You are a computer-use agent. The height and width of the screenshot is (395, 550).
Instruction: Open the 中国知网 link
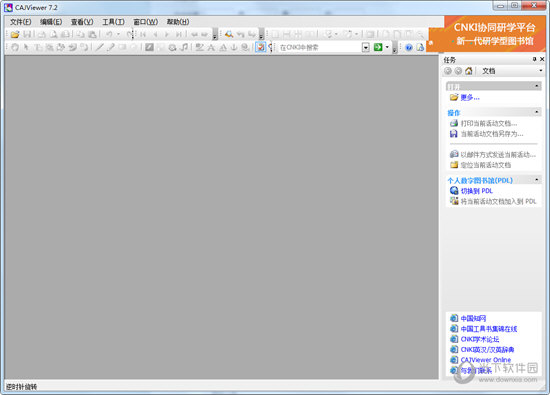(x=473, y=318)
